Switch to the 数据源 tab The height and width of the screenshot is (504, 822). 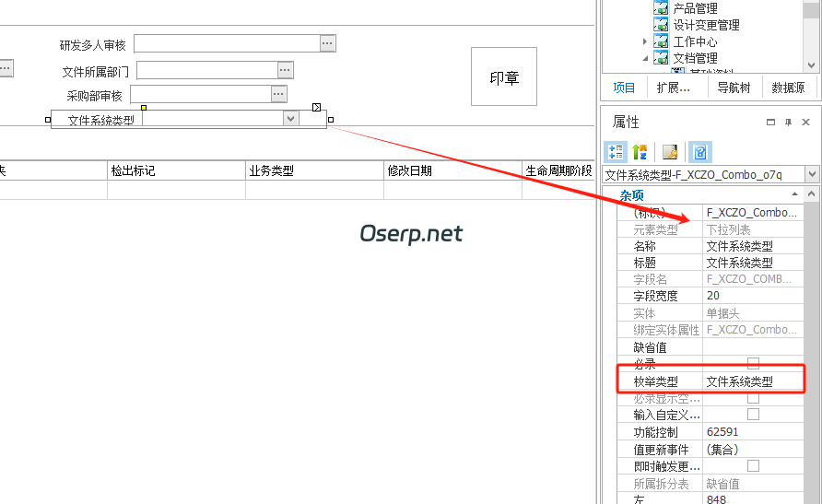click(x=788, y=88)
